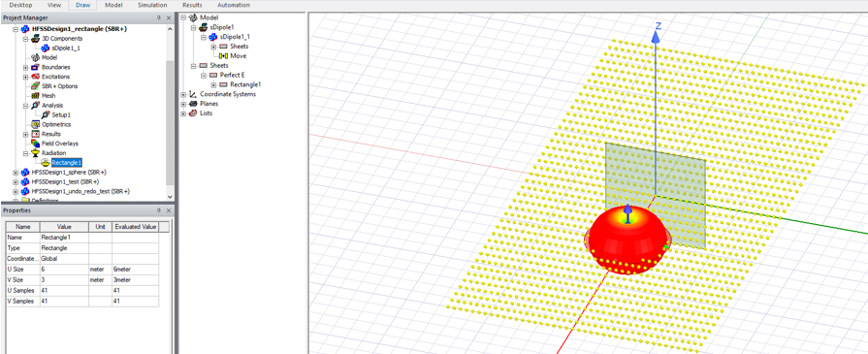Click the Analysis icon
The height and width of the screenshot is (354, 868).
36,106
